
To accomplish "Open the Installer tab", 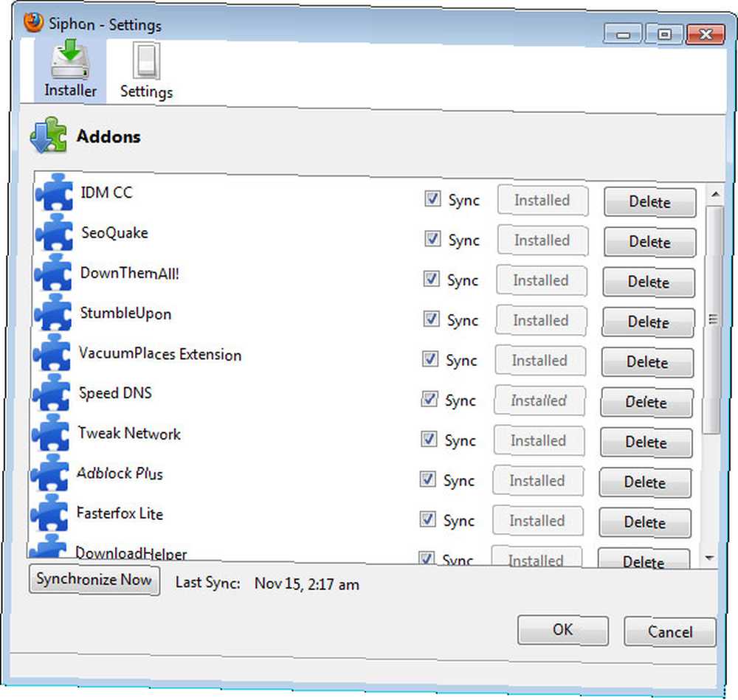I will 70,70.
